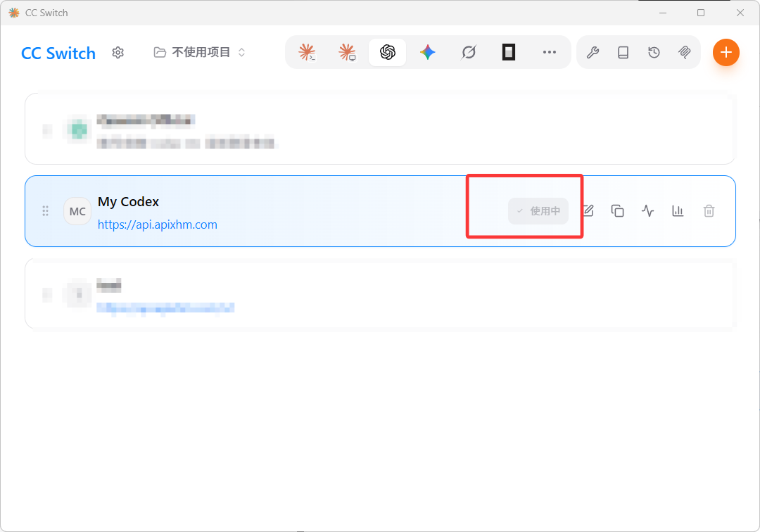Test My Codex with the pulse icon
The image size is (760, 532).
tap(647, 211)
